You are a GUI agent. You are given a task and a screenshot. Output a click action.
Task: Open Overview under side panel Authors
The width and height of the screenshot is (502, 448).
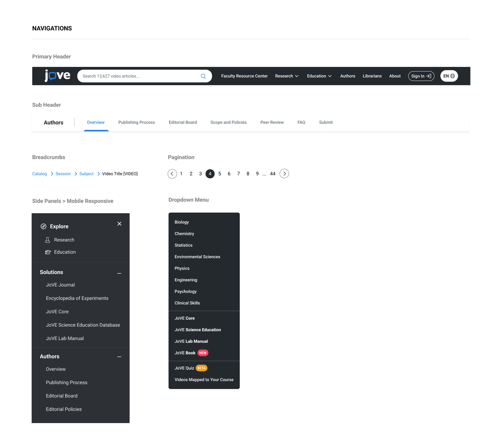(x=56, y=369)
